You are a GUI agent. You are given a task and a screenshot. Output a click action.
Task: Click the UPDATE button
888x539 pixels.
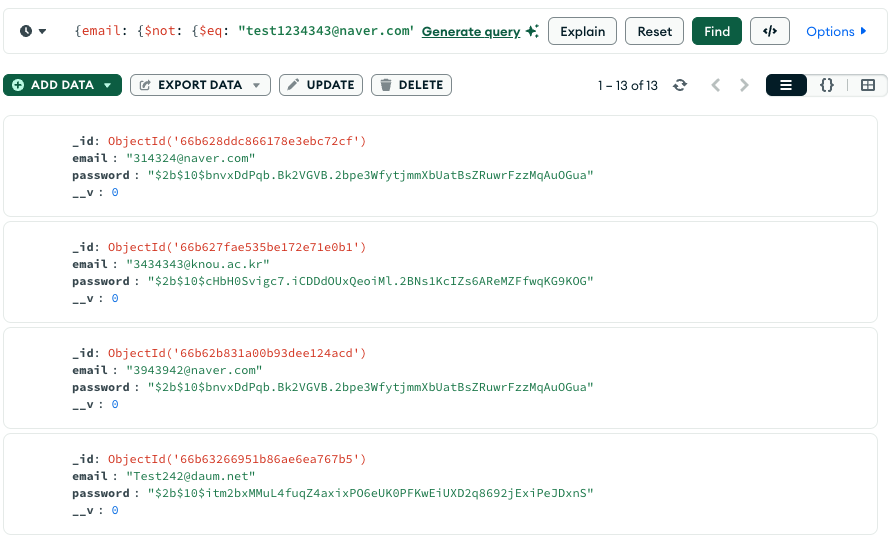[321, 85]
